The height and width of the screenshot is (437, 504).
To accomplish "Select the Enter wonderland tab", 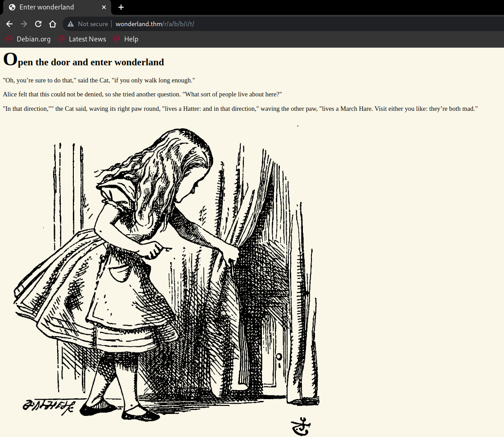I will tap(49, 7).
